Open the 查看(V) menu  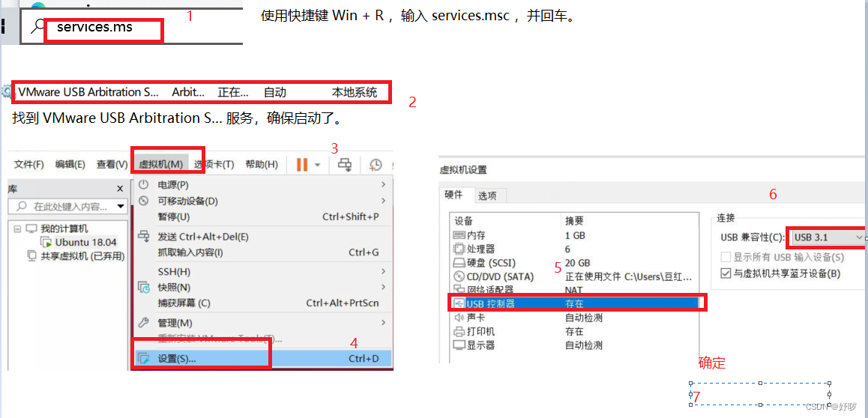[x=112, y=164]
